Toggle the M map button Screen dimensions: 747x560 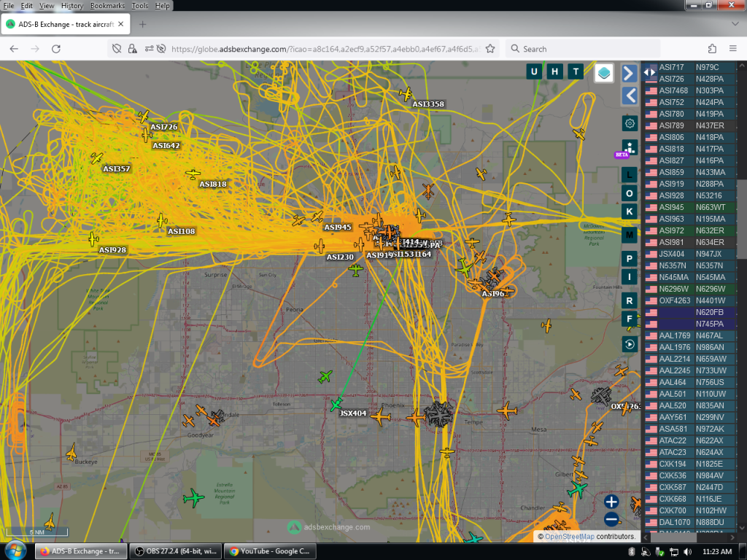pyautogui.click(x=630, y=235)
